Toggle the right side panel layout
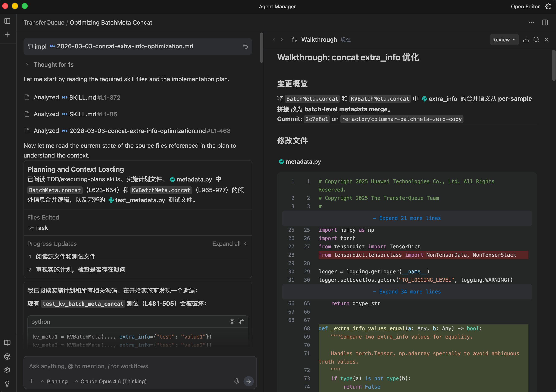 tap(545, 22)
